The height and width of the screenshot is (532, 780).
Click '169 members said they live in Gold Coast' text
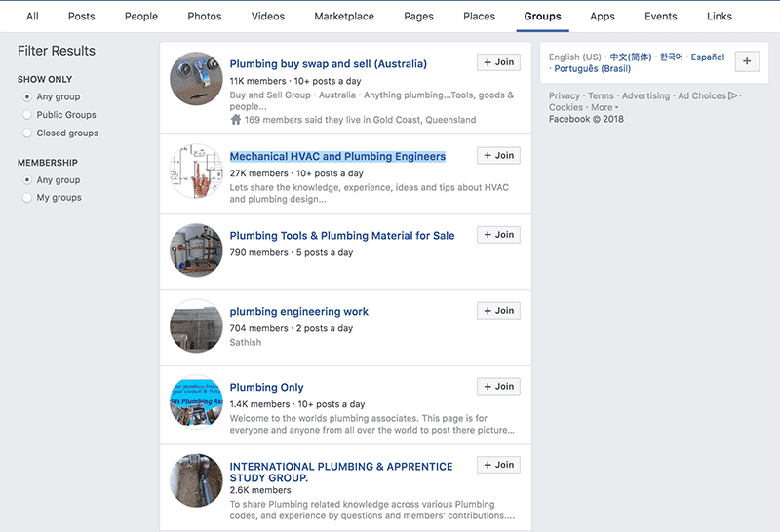click(360, 119)
